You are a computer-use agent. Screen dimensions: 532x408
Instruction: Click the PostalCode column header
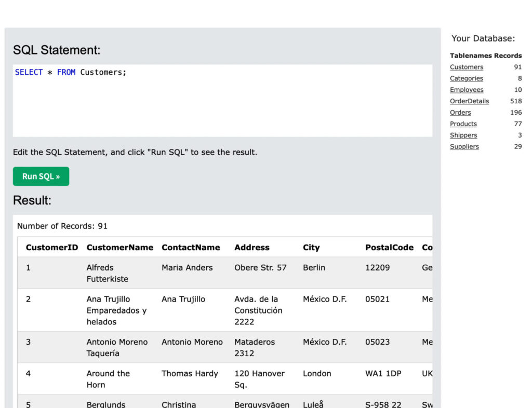click(x=389, y=248)
